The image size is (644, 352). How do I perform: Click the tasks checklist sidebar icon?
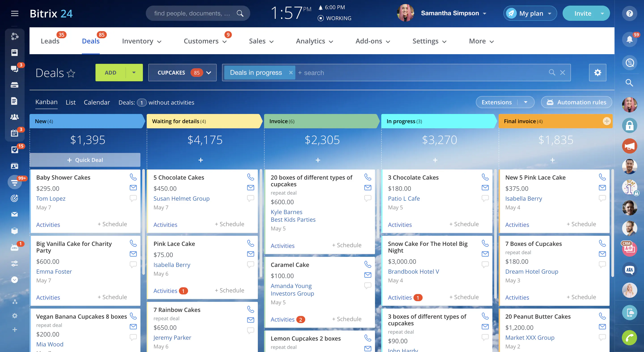(14, 150)
